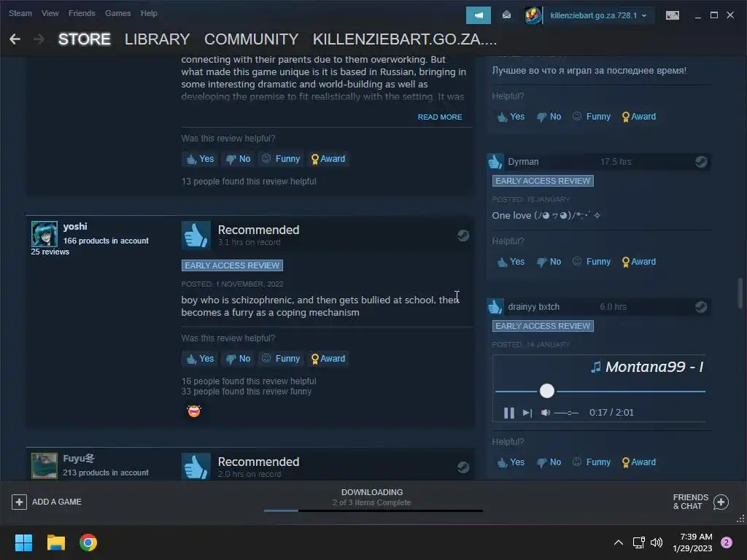Viewport: 747px width, 560px height.
Task: Open yoshi's 25 reviews link
Action: tap(50, 252)
